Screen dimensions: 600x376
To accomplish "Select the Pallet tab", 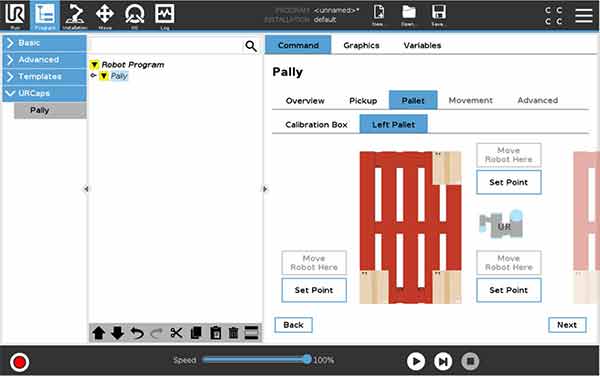I will click(413, 100).
